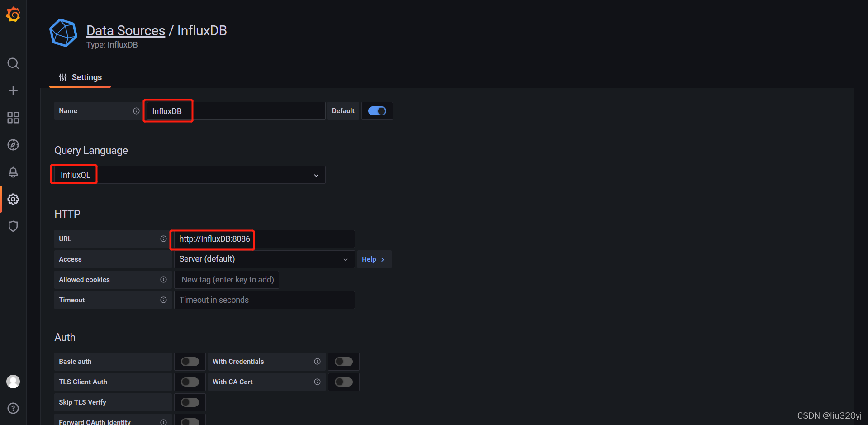This screenshot has height=425, width=868.
Task: Enable Skip TLS Verify switch
Action: pos(190,402)
